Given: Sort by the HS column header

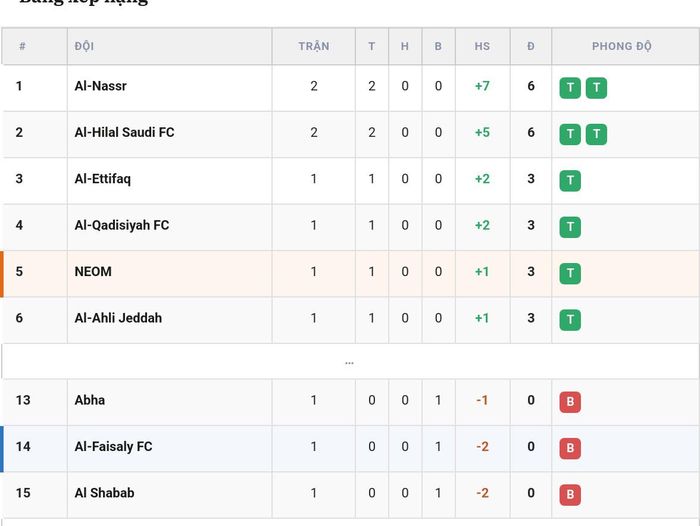Looking at the screenshot, I should click(x=482, y=46).
